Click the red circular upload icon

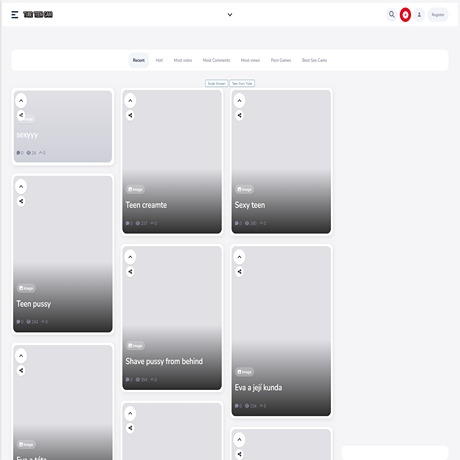pyautogui.click(x=405, y=15)
